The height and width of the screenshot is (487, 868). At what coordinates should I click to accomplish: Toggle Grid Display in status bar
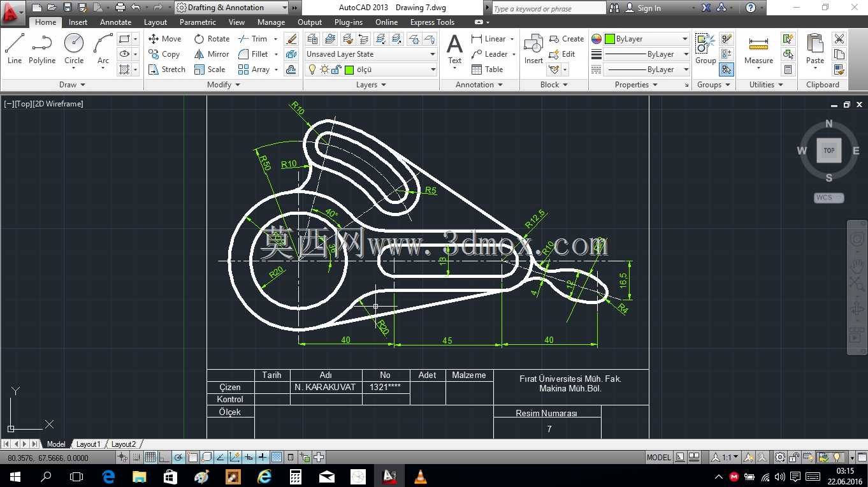(150, 457)
